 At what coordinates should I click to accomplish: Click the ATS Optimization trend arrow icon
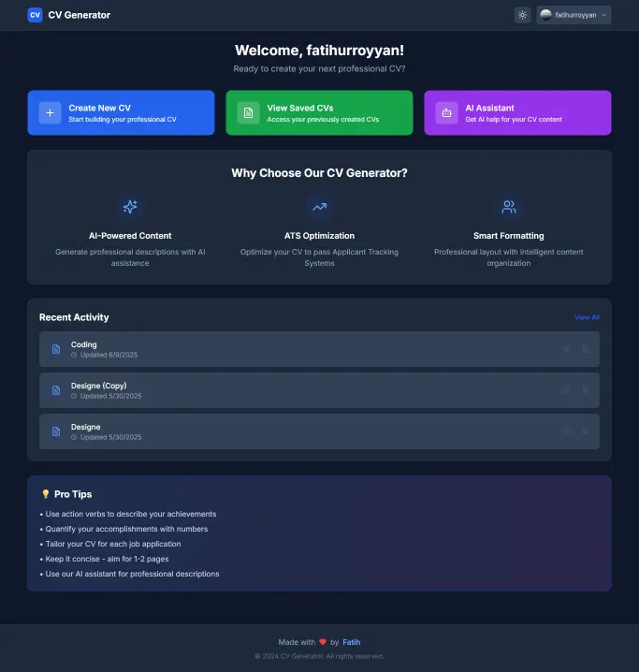(x=319, y=207)
